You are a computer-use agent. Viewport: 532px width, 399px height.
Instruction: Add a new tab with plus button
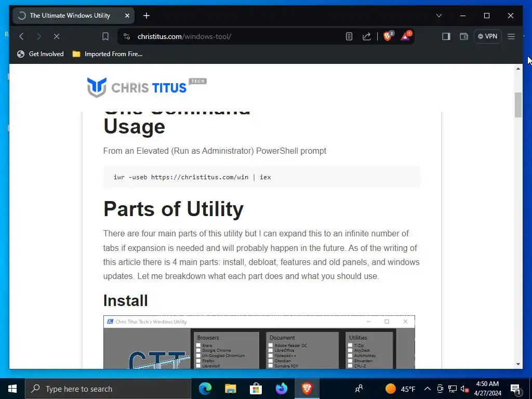tap(146, 16)
